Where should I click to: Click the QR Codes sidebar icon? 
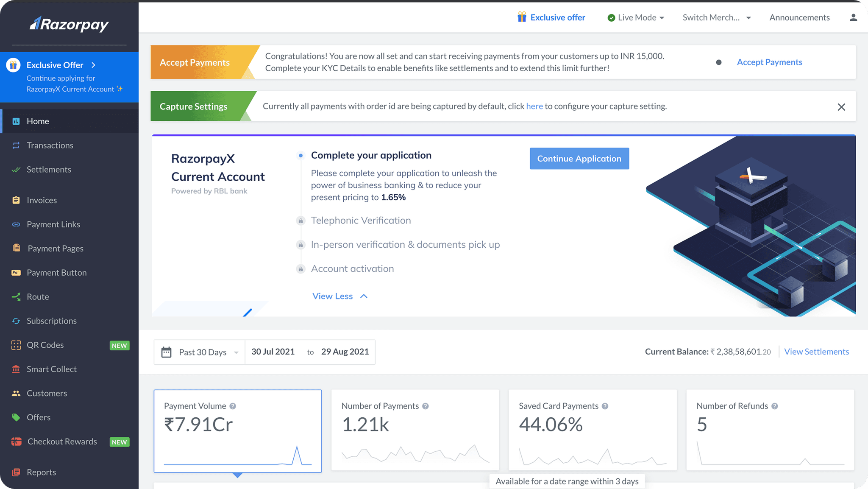16,345
